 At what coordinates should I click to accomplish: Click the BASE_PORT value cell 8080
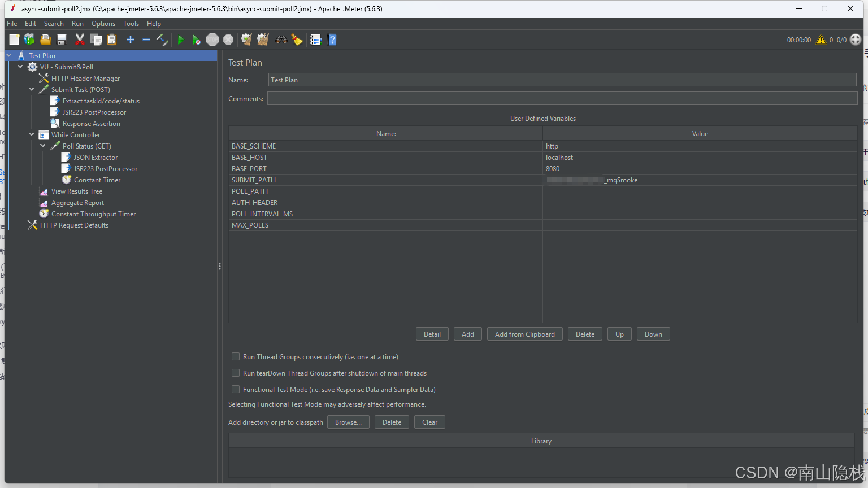click(x=700, y=169)
